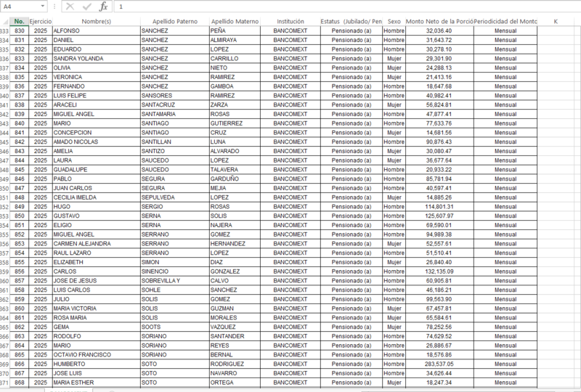Select the row header 850
Image resolution: width=581 pixels, height=392 pixels.
[x=4, y=188]
